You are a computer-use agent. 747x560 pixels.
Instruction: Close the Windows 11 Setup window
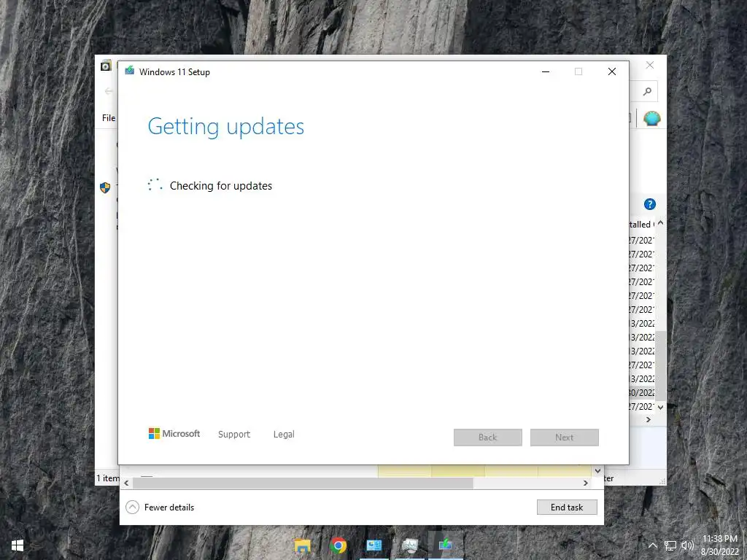click(612, 71)
